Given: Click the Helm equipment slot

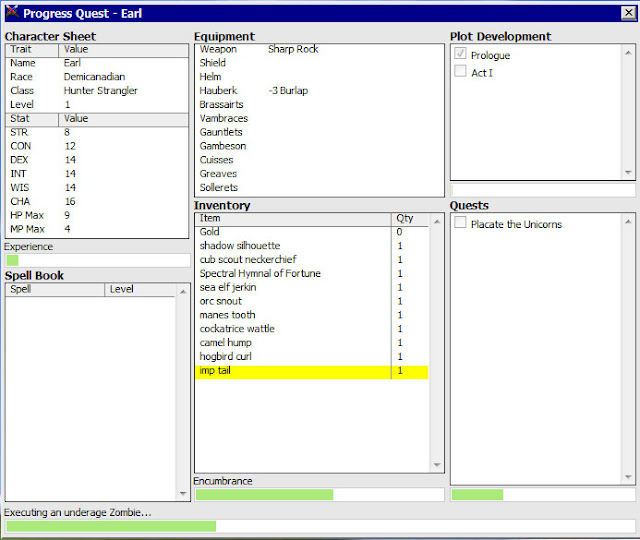Looking at the screenshot, I should (319, 77).
